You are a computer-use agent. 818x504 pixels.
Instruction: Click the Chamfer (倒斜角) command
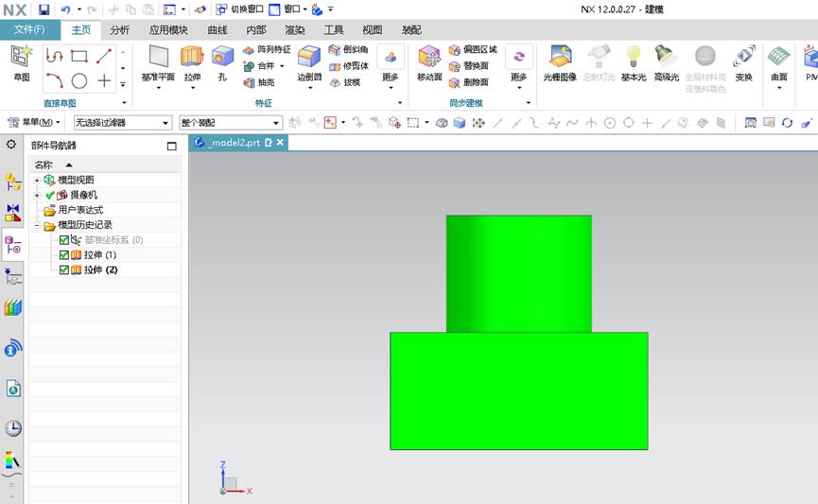[x=349, y=49]
